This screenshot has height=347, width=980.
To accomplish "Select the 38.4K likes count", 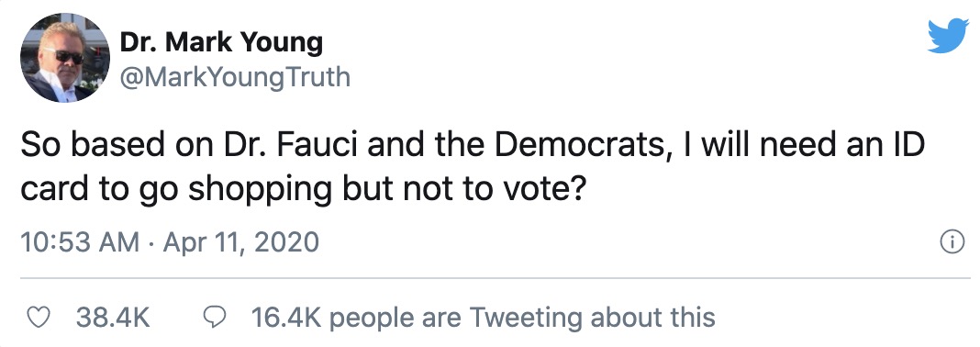I will pyautogui.click(x=113, y=318).
